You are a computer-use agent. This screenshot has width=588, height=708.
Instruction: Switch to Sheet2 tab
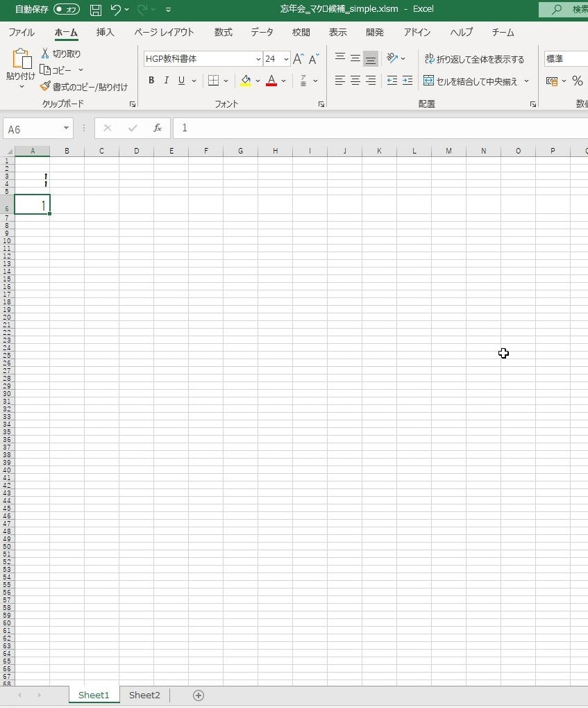[x=144, y=695]
